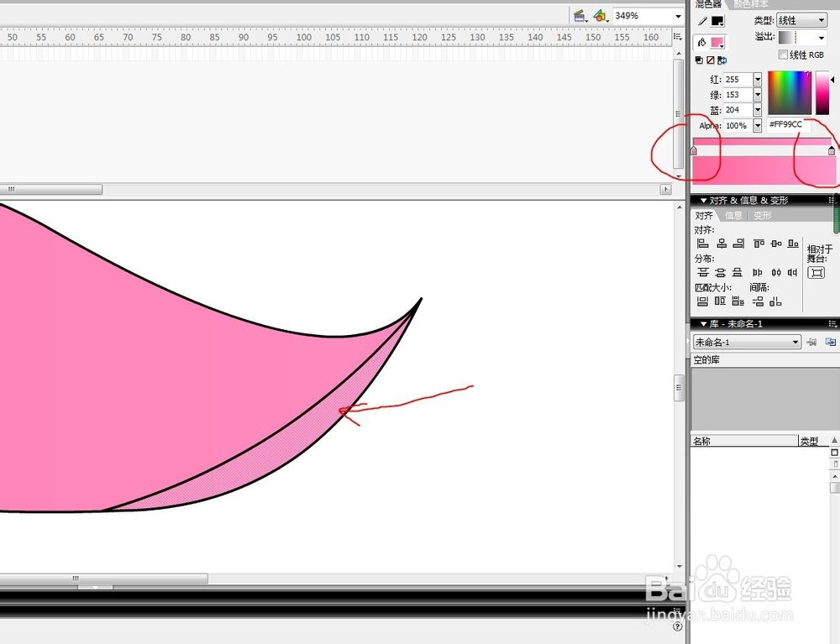The height and width of the screenshot is (644, 840).
Task: Click the distribute horizontal center icon
Action: click(776, 273)
